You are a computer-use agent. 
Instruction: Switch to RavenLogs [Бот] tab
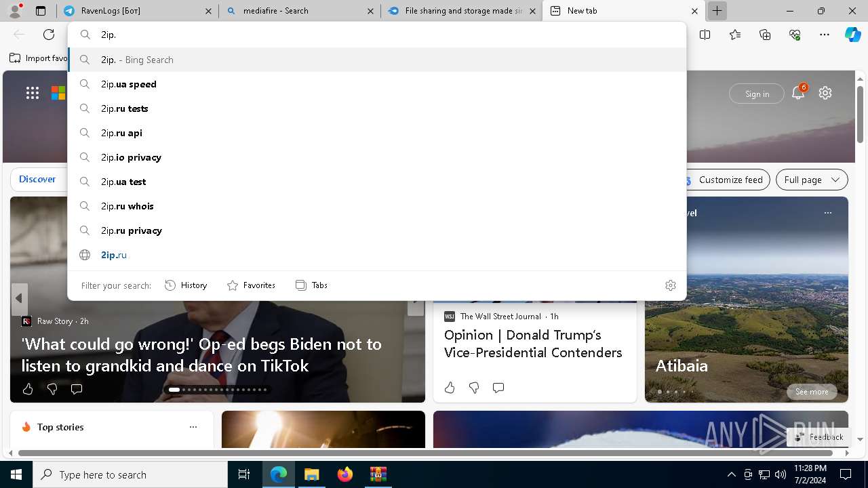[x=137, y=11]
